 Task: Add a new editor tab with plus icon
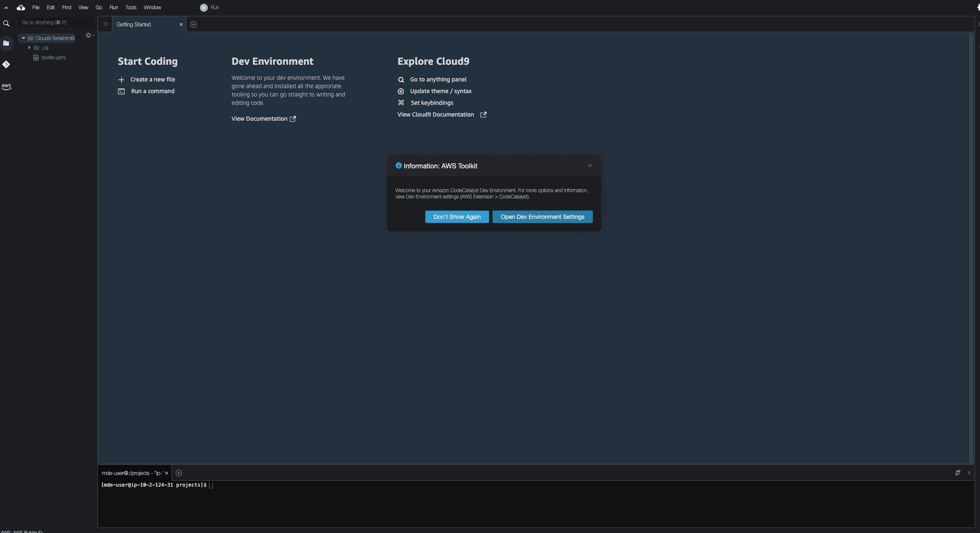[x=194, y=24]
